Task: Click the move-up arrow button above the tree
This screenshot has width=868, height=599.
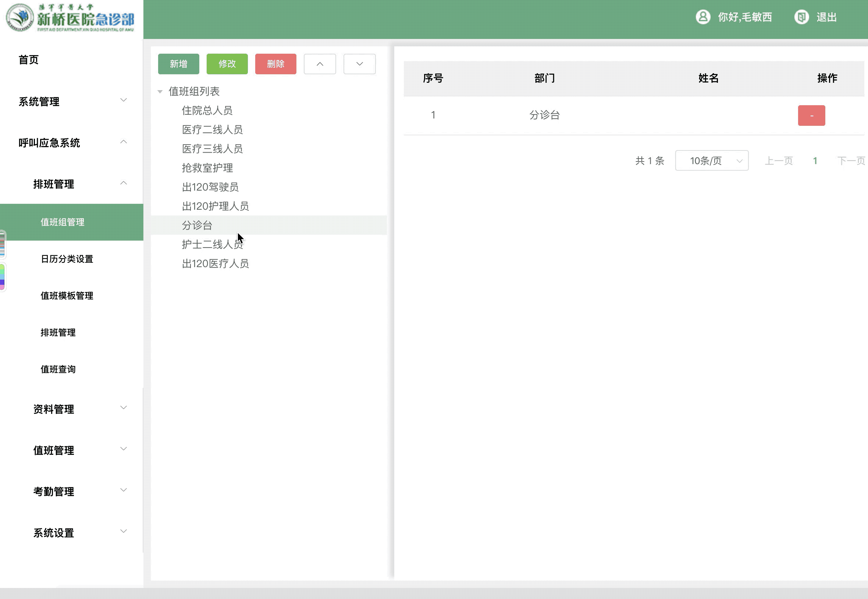Action: 320,64
